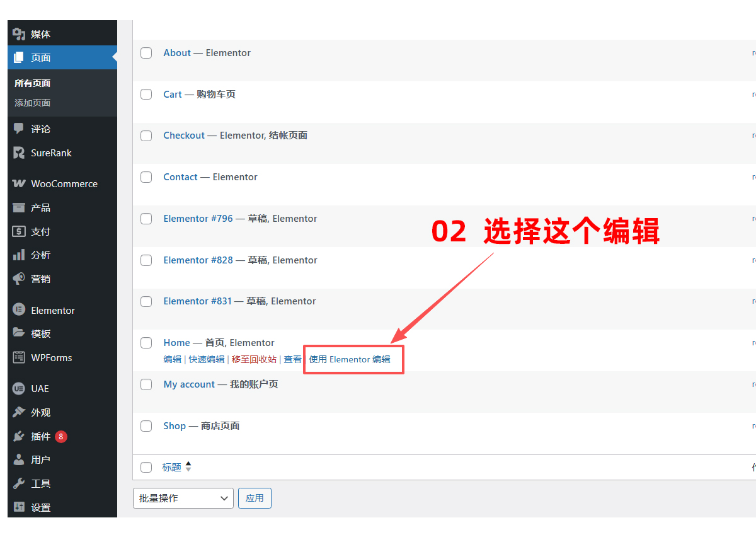Open the UAE plugin icon
Image resolution: width=756 pixels, height=542 pixels.
19,388
